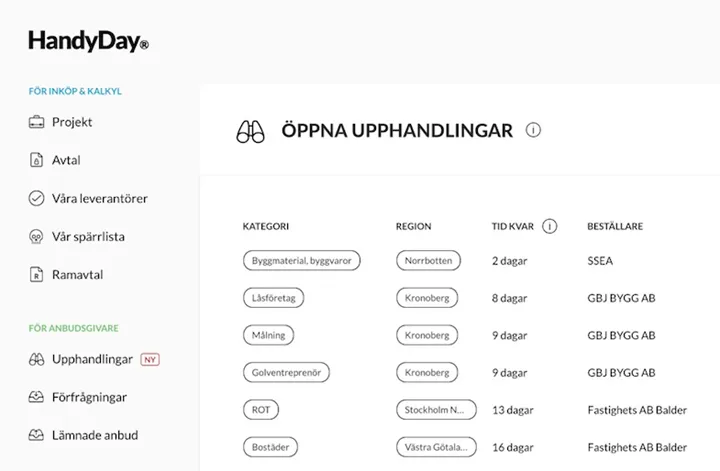
Task: Click the Låsföretag category pill
Action: 274,297
